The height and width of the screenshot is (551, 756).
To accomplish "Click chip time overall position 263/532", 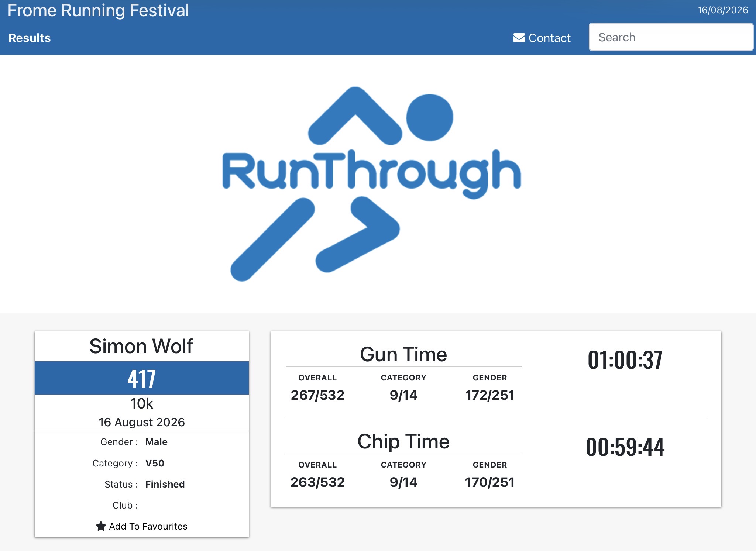I will [317, 482].
